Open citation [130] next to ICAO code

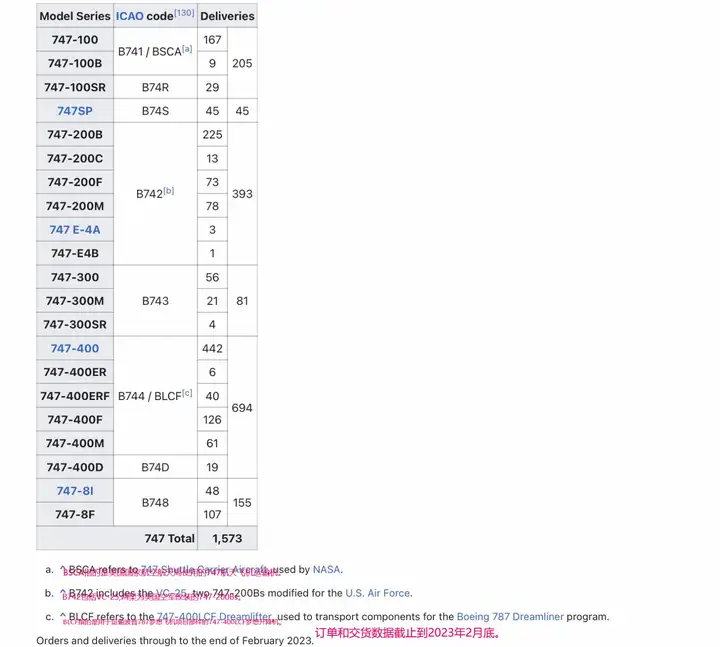tap(184, 13)
